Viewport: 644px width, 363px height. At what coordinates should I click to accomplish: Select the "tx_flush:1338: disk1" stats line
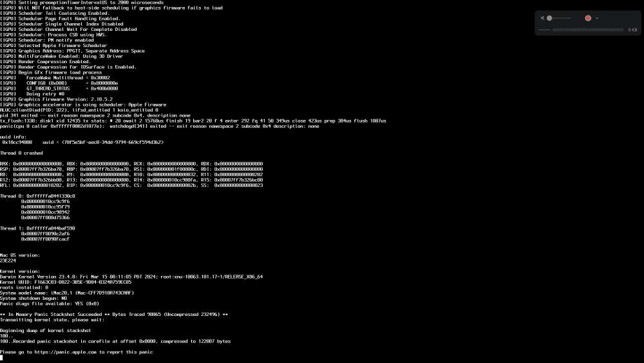point(193,121)
